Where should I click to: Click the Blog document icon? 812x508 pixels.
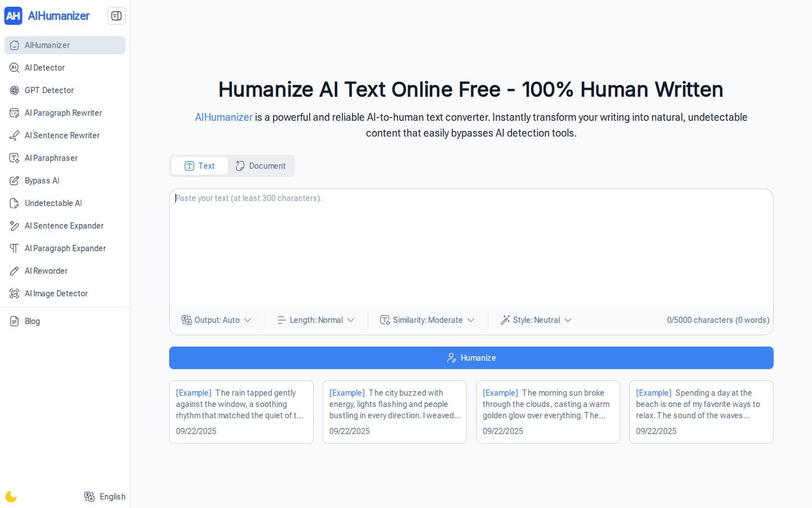coord(15,321)
